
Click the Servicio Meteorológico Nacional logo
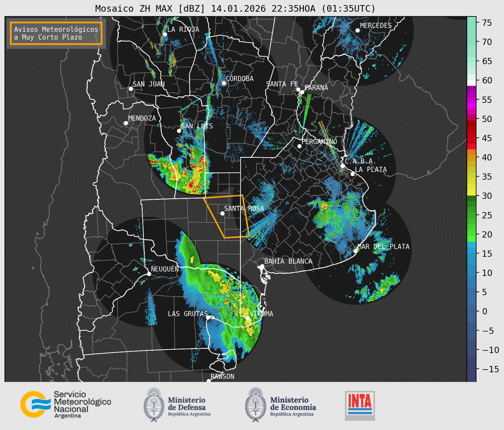pos(65,404)
